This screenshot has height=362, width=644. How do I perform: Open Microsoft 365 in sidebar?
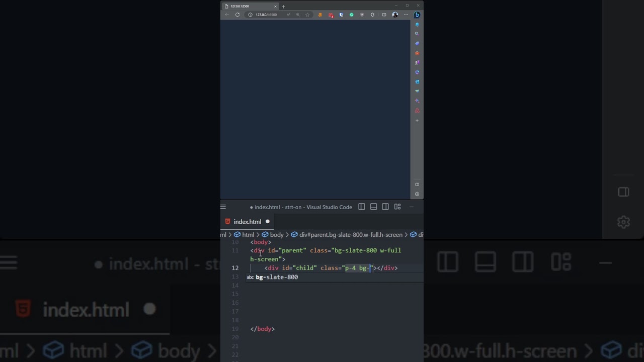click(x=417, y=72)
